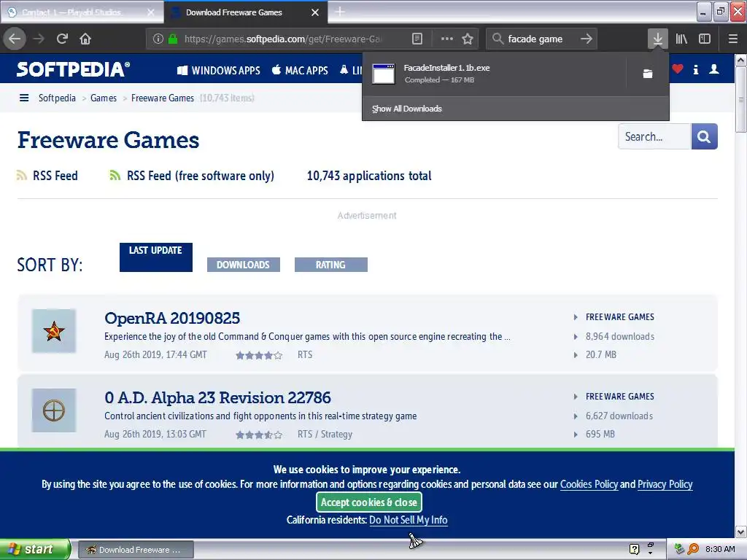Click the Softpedia logo
The width and height of the screenshot is (747, 560).
click(73, 69)
